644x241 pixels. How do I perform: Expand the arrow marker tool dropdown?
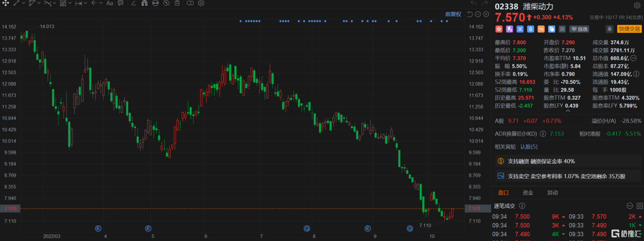(101, 4)
